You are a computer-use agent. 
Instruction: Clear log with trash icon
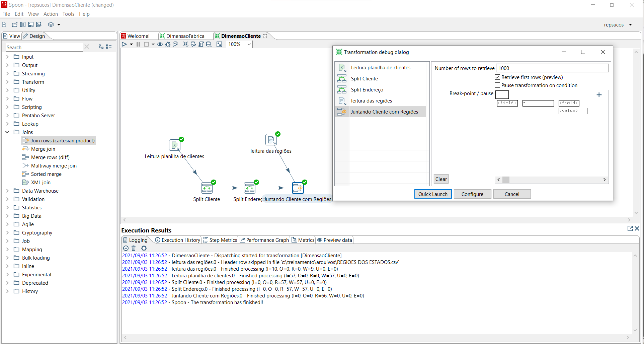pyautogui.click(x=134, y=248)
